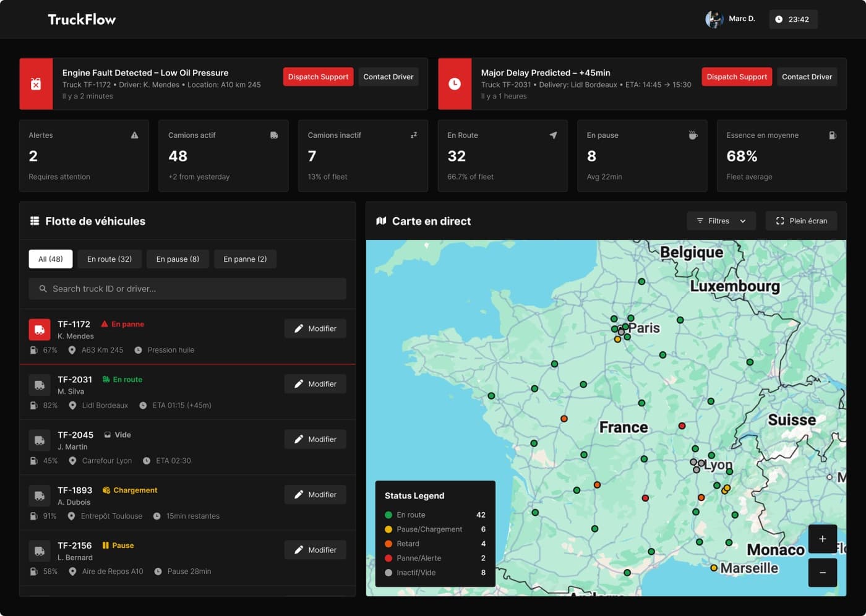Screen dimensions: 866x616
Task: Switch to En route (32) tab
Action: point(109,259)
